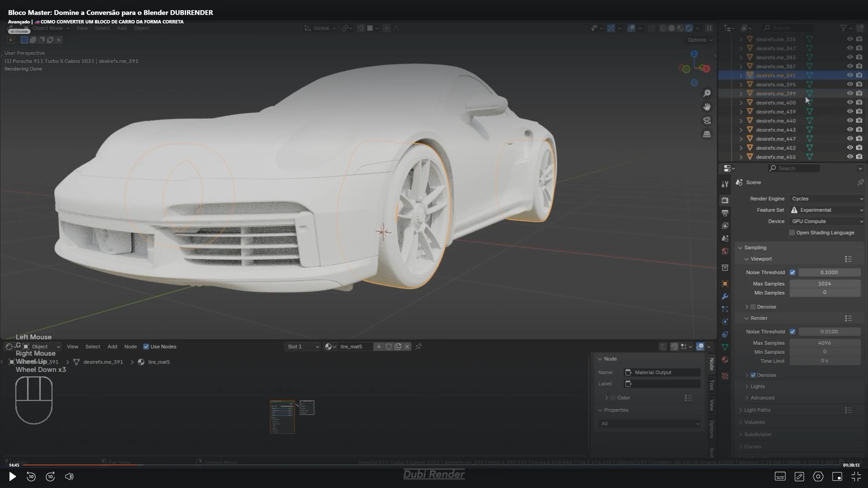Open the Device GPU Compute dropdown
The image size is (868, 488).
coord(826,221)
